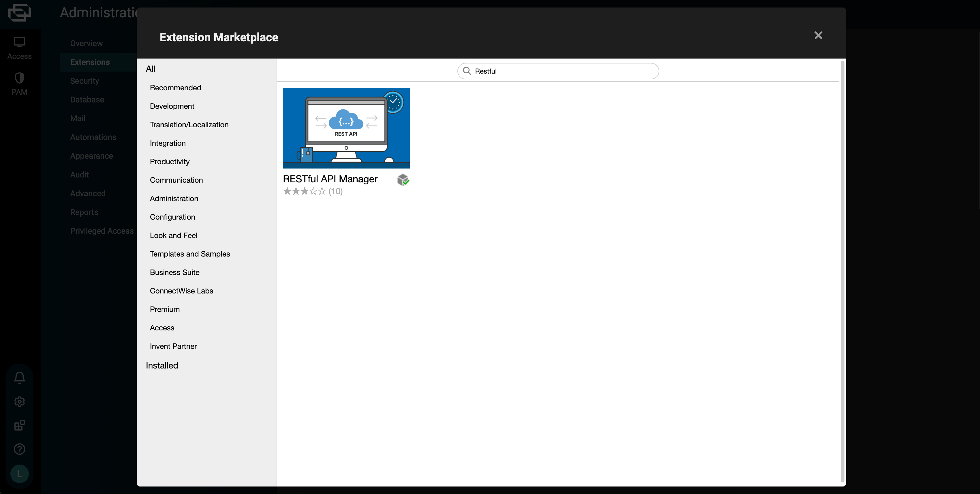Select the Look and Feel category
The height and width of the screenshot is (494, 980).
click(174, 235)
